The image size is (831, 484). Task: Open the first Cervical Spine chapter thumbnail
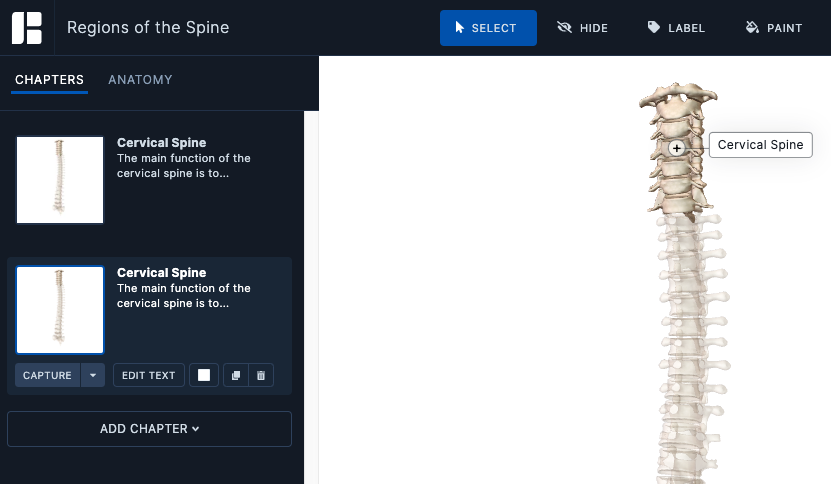(x=60, y=180)
